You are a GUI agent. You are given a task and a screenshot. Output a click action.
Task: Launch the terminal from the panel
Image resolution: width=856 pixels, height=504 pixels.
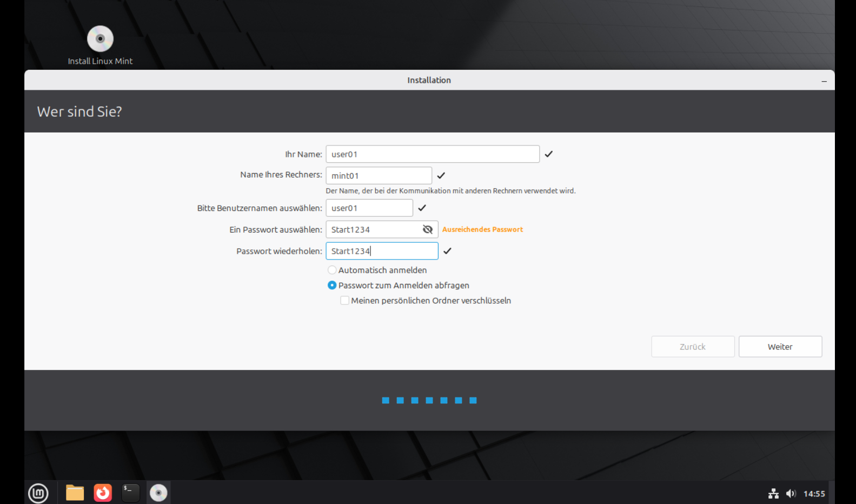[x=130, y=493]
